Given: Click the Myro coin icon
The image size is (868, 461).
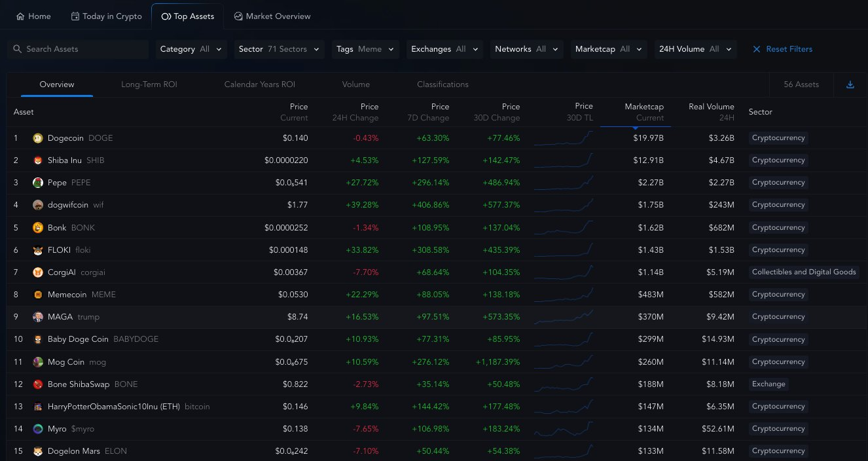Looking at the screenshot, I should click(x=38, y=429).
